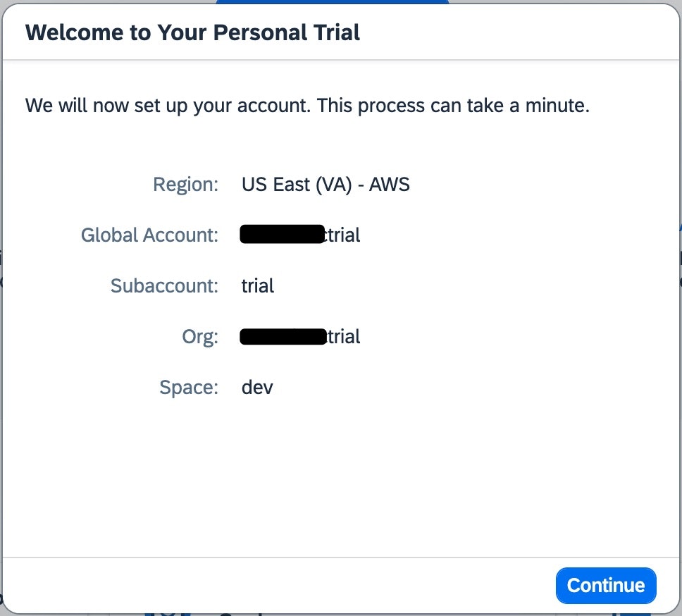The height and width of the screenshot is (616, 682).
Task: Click the Org field label
Action: tap(200, 337)
